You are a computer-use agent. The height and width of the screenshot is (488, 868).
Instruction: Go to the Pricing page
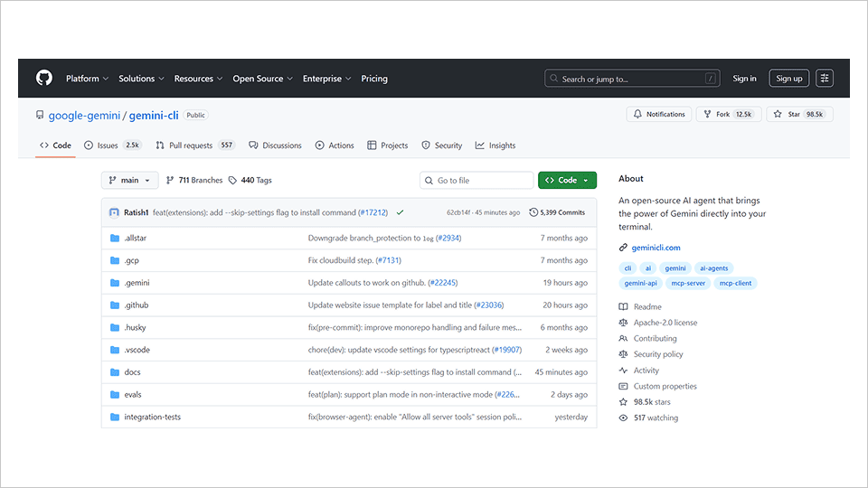coord(374,79)
